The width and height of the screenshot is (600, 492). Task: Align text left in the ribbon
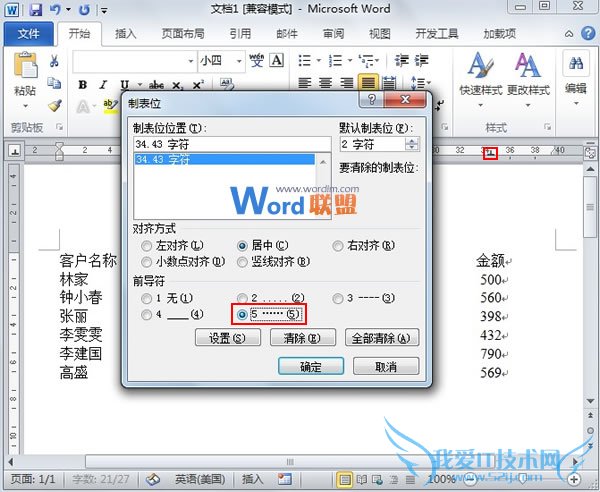point(305,83)
